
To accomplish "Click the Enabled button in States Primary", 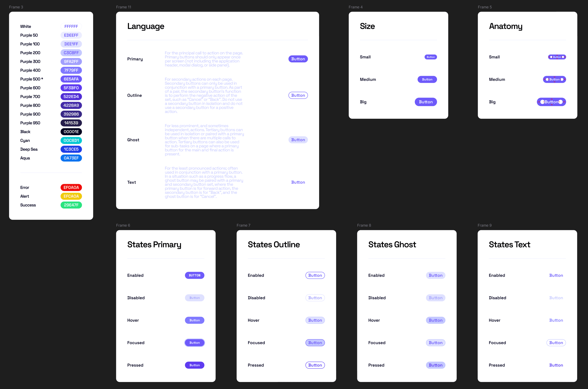I will 194,275.
